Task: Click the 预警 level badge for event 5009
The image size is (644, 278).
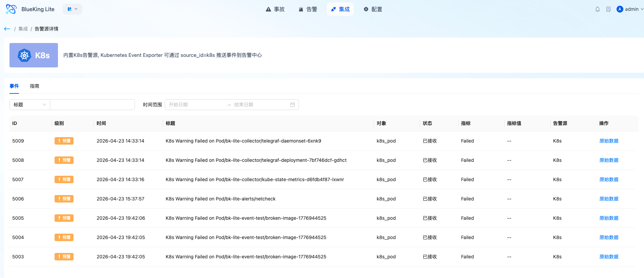Action: pyautogui.click(x=64, y=141)
